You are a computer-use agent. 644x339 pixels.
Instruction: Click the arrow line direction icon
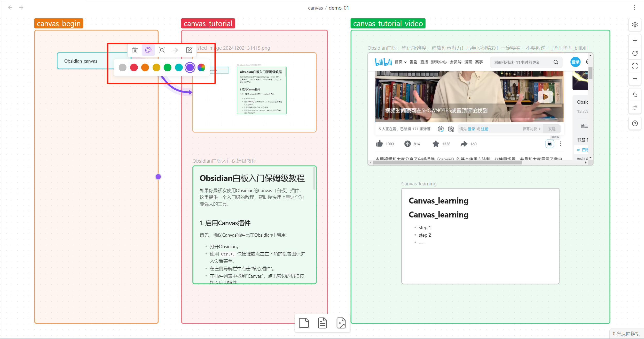pyautogui.click(x=176, y=50)
